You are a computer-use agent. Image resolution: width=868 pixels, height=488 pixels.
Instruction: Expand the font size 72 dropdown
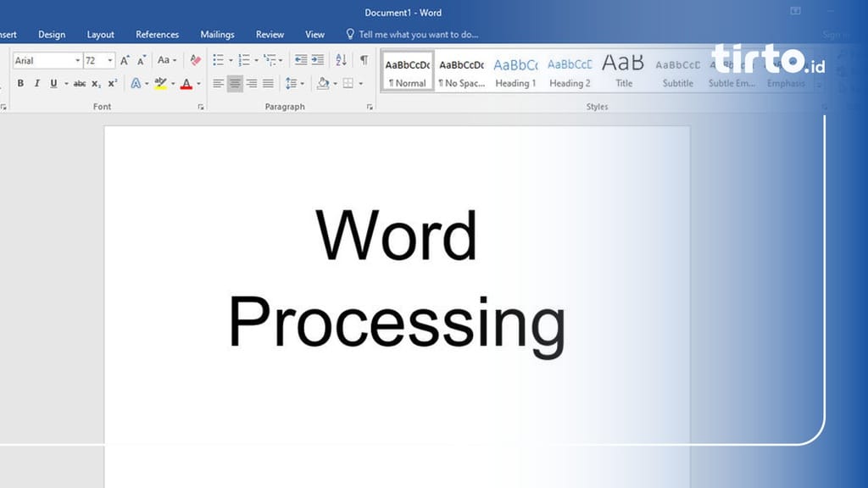point(110,61)
